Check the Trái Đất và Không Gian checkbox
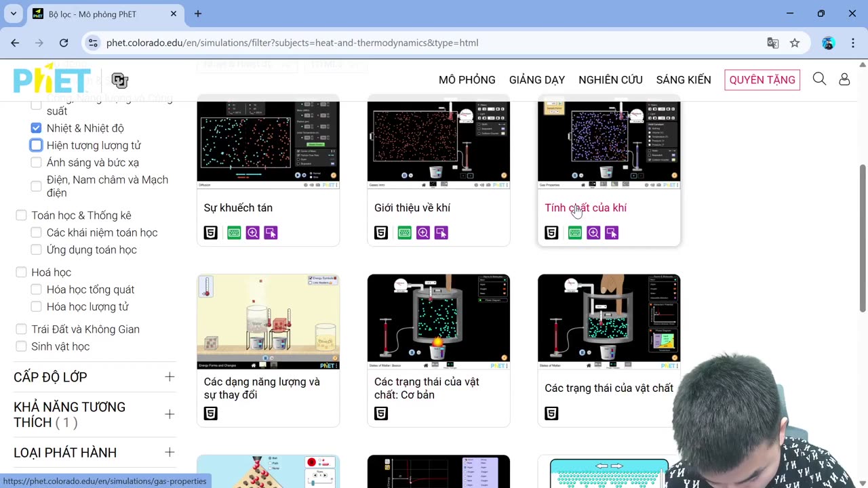 21,329
